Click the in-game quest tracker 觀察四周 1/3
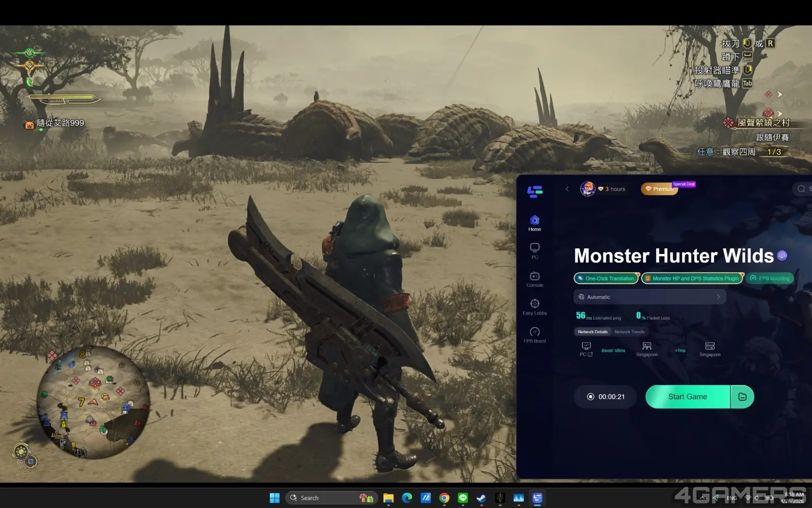Image resolution: width=812 pixels, height=508 pixels. 739,152
